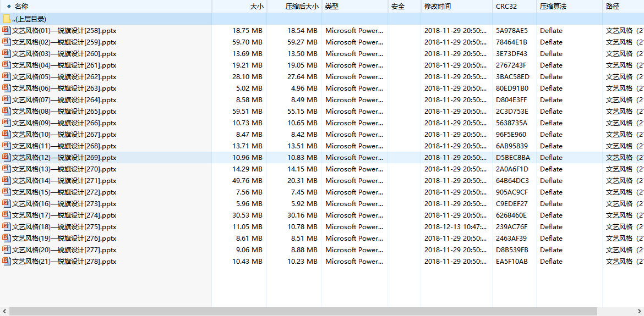
Task: Sort by CRC32 column header
Action: [x=515, y=6]
